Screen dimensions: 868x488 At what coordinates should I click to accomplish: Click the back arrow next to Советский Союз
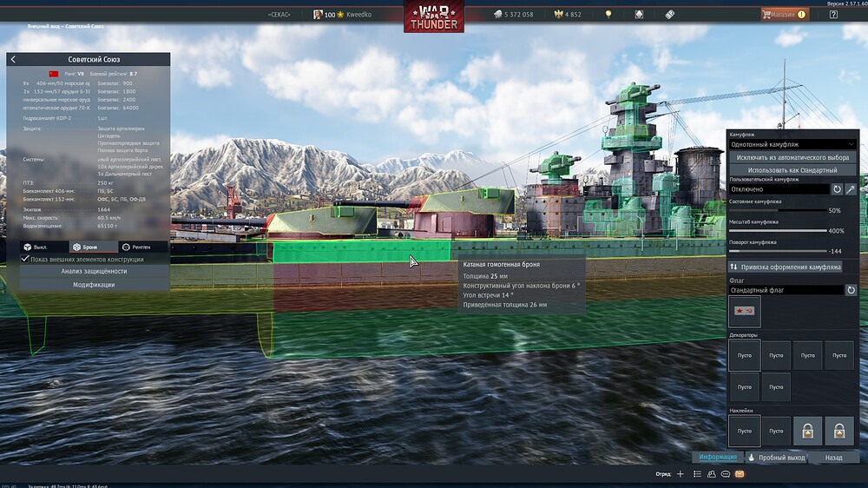click(x=13, y=59)
